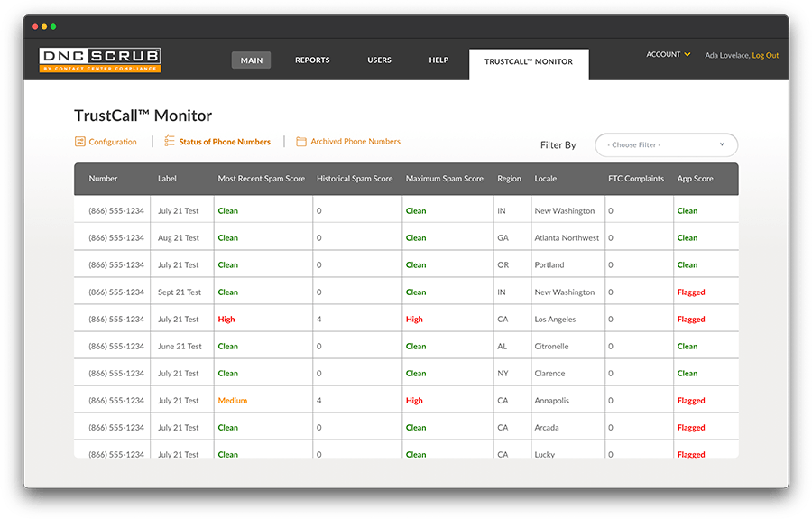This screenshot has width=812, height=519.
Task: Click the TrustCall Monitor page heading
Action: [143, 116]
